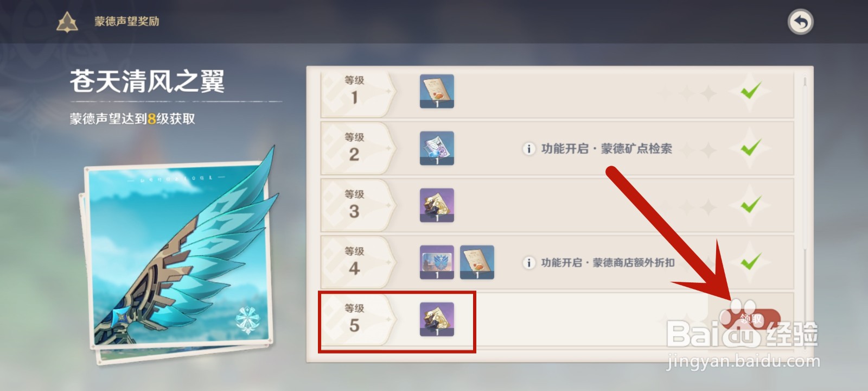
Task: Open the level 1 recipe reward icon
Action: click(x=437, y=91)
